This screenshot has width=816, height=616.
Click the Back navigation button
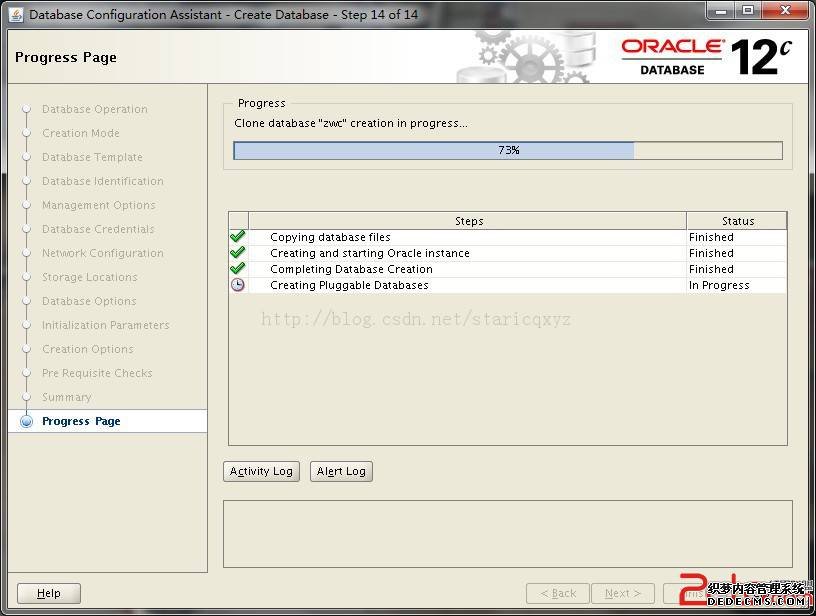point(556,593)
